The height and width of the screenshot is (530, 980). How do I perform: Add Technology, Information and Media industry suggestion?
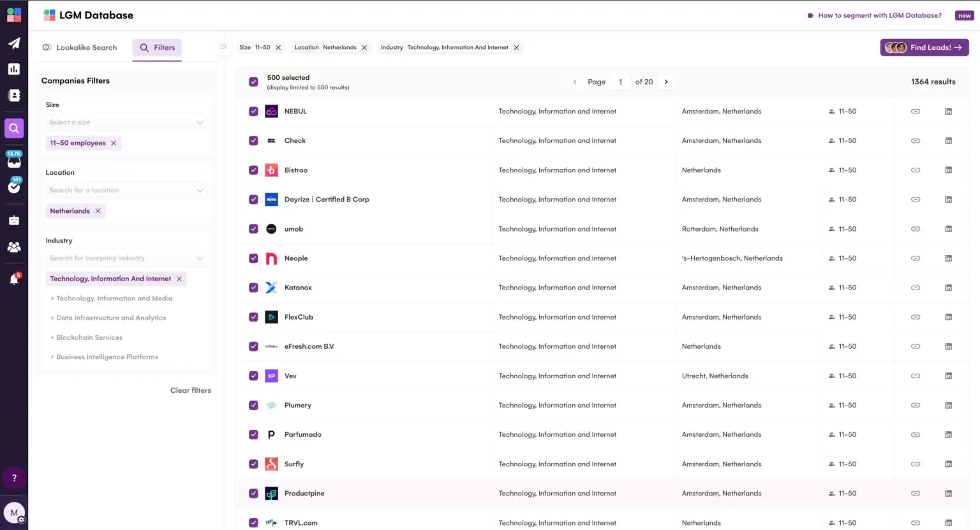pos(111,298)
